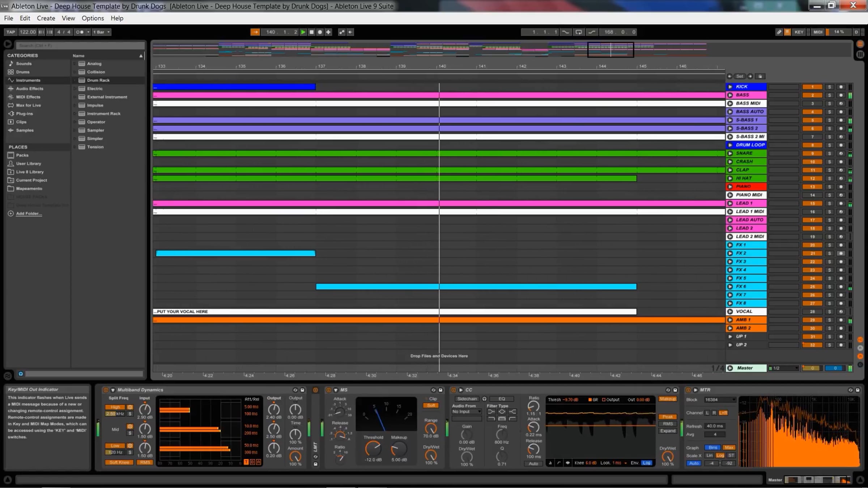Click the Add Folder link
This screenshot has width=868, height=488.
pyautogui.click(x=29, y=214)
